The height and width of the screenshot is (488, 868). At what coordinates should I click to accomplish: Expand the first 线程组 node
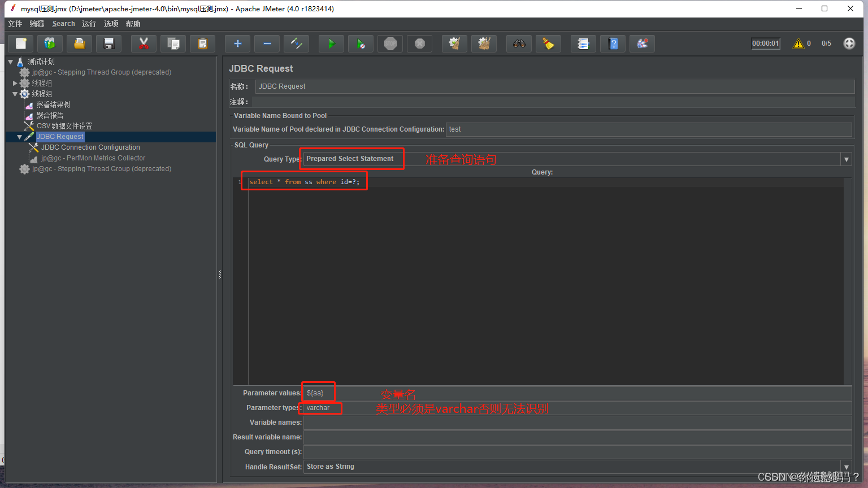[15, 83]
